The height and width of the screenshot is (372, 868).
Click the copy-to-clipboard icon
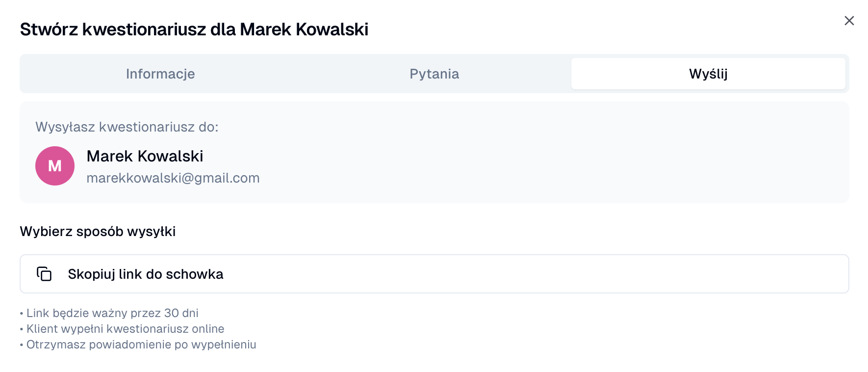44,274
